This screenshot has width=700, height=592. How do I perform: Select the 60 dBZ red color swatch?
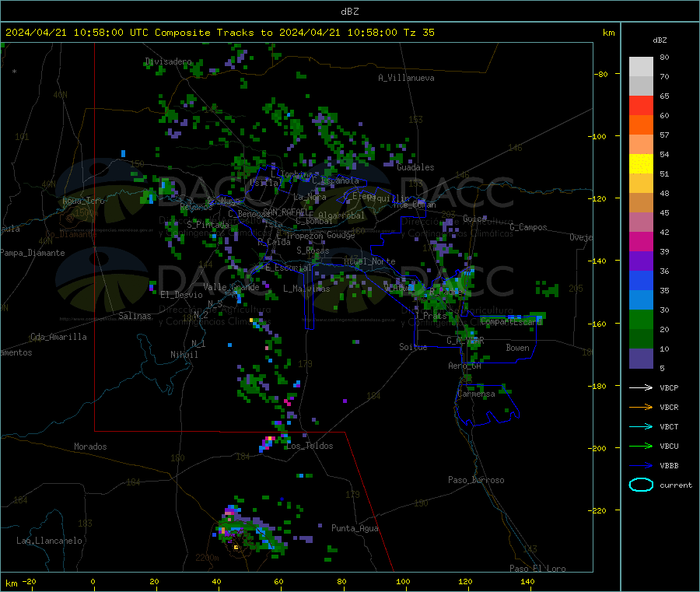pos(641,105)
